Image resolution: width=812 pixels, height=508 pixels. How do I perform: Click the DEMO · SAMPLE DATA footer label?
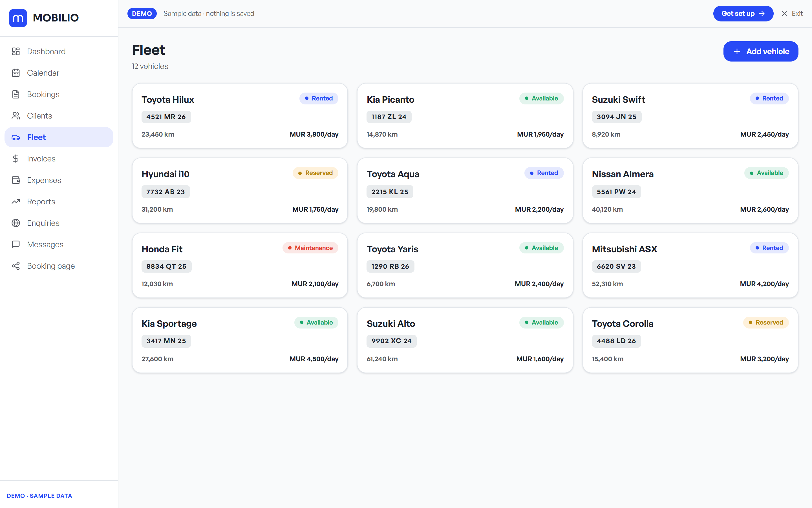pos(39,496)
